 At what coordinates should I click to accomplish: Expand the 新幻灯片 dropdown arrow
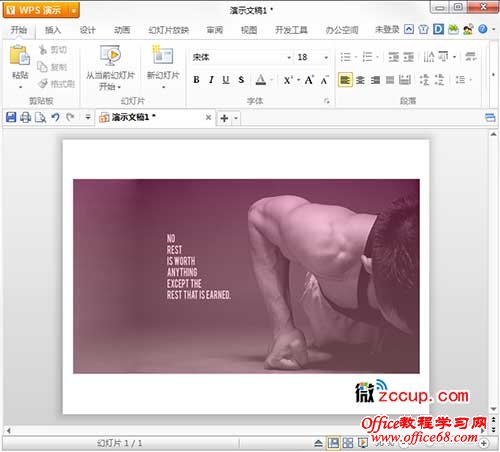click(x=163, y=88)
